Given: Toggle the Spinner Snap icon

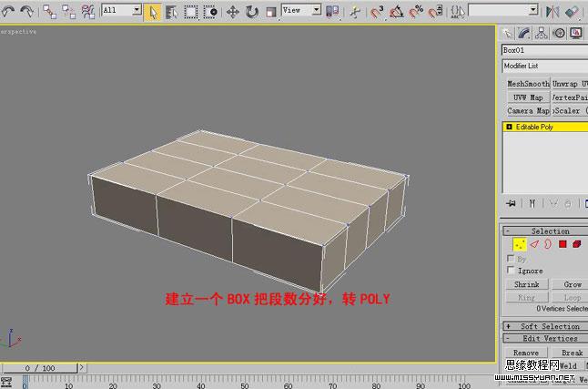Looking at the screenshot, I should pos(435,11).
